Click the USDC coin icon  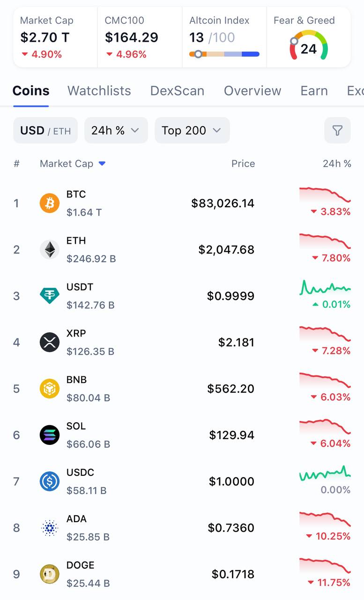point(49,481)
